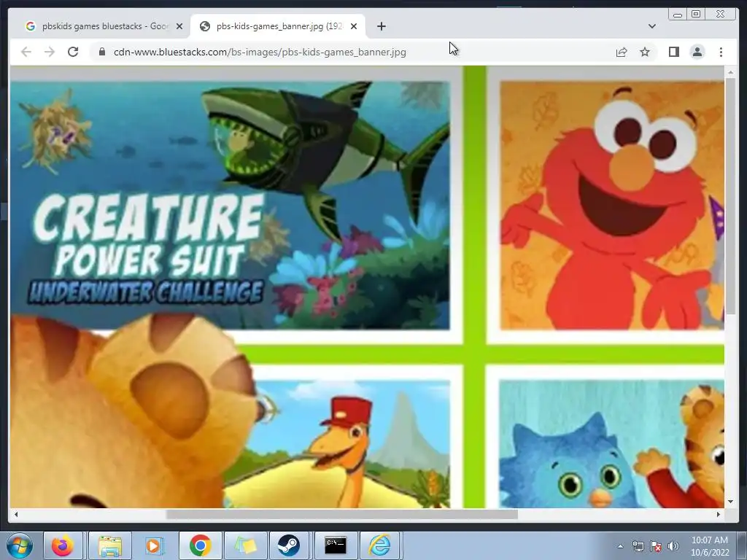The height and width of the screenshot is (560, 747).
Task: Reload the current page
Action: coord(73,52)
